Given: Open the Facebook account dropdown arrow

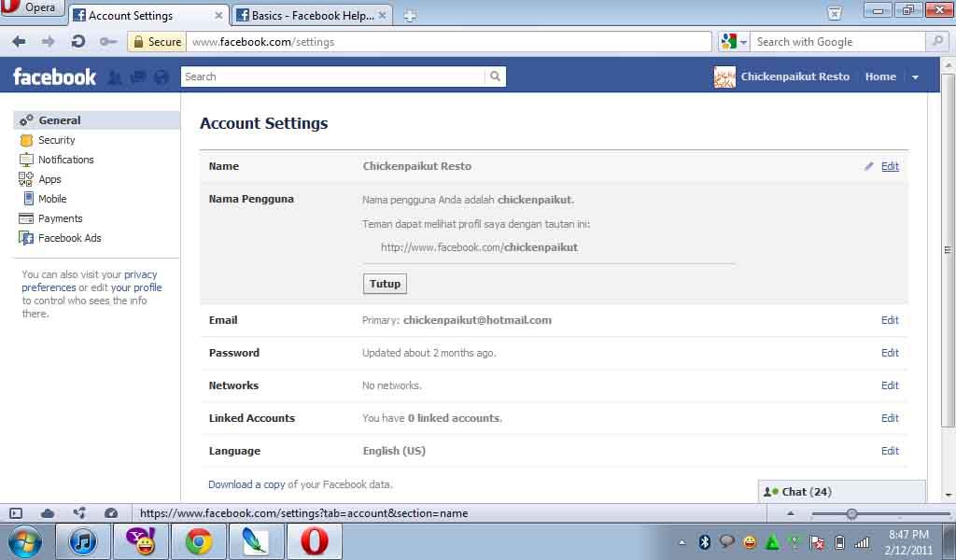Looking at the screenshot, I should point(915,77).
